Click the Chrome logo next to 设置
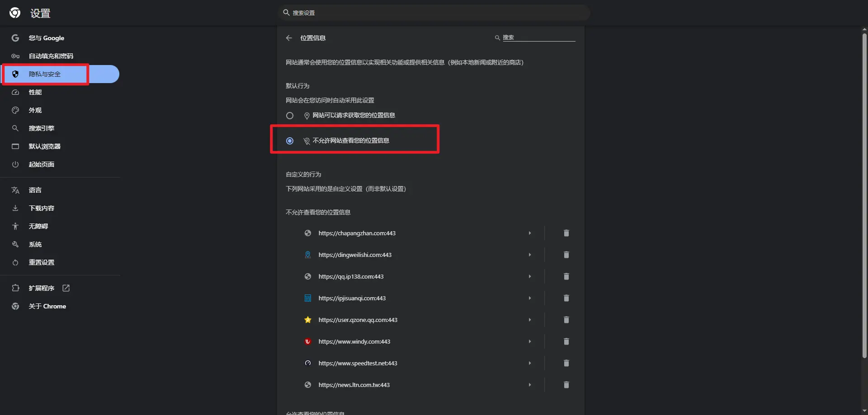This screenshot has height=415, width=868. pos(15,13)
